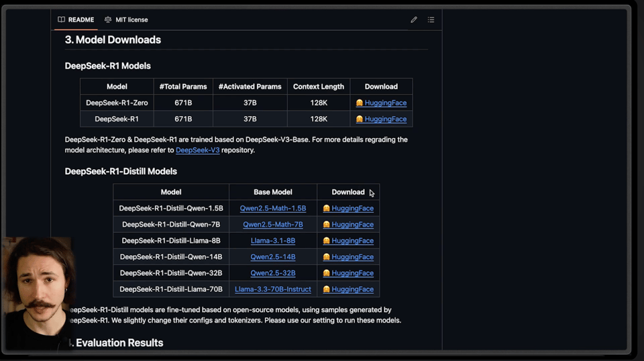The image size is (644, 361).
Task: Open HuggingFace link for DeepSeek-R1-Distill-Llama-70B
Action: [x=348, y=289]
